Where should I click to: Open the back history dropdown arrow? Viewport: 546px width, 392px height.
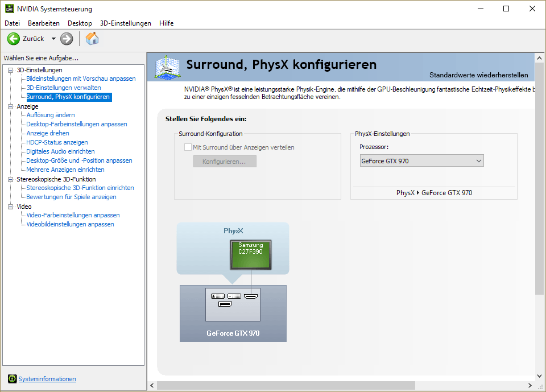coord(53,39)
